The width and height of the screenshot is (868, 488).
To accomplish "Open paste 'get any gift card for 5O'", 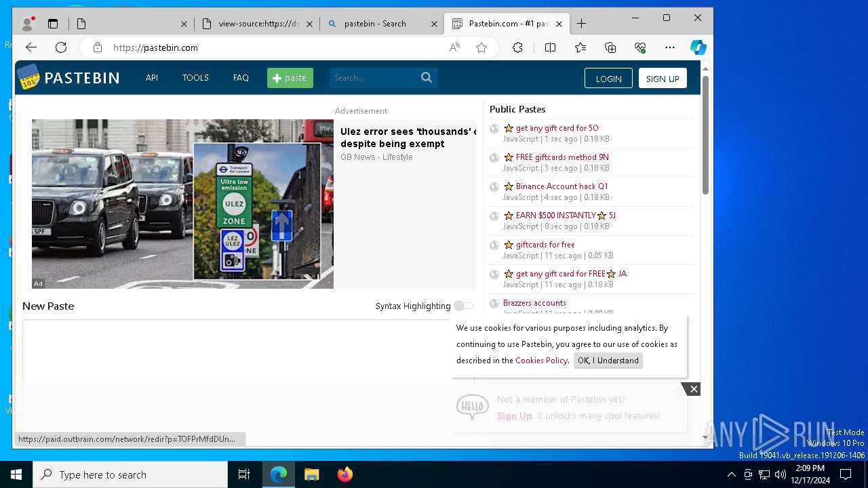I will (x=557, y=127).
